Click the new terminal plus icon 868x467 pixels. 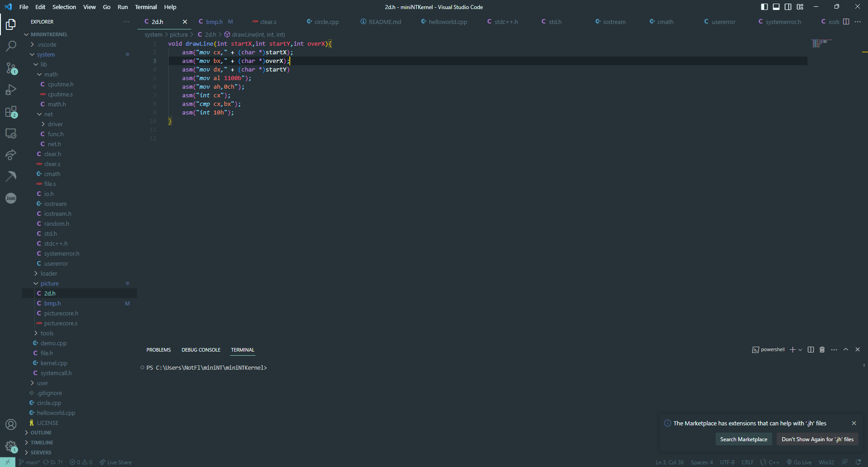click(x=793, y=350)
